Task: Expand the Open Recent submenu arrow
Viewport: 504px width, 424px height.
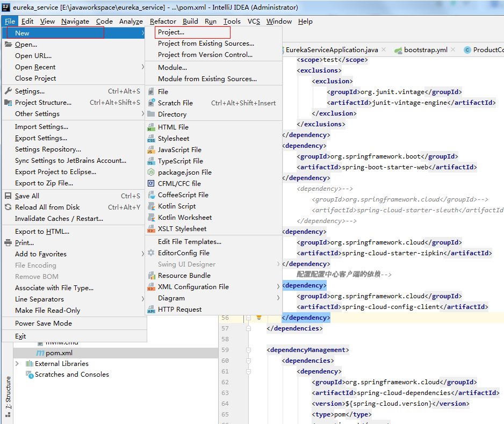Action: pos(143,67)
